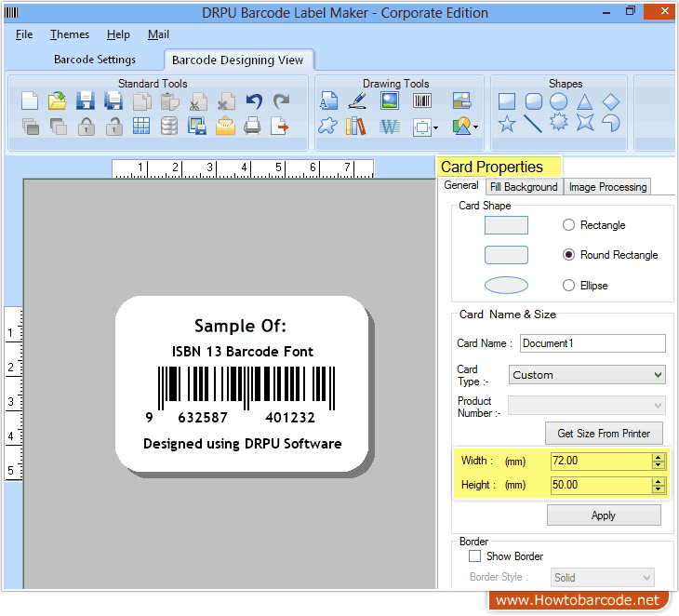Image resolution: width=679 pixels, height=616 pixels.
Task: Redo the previously undone action
Action: point(282,101)
